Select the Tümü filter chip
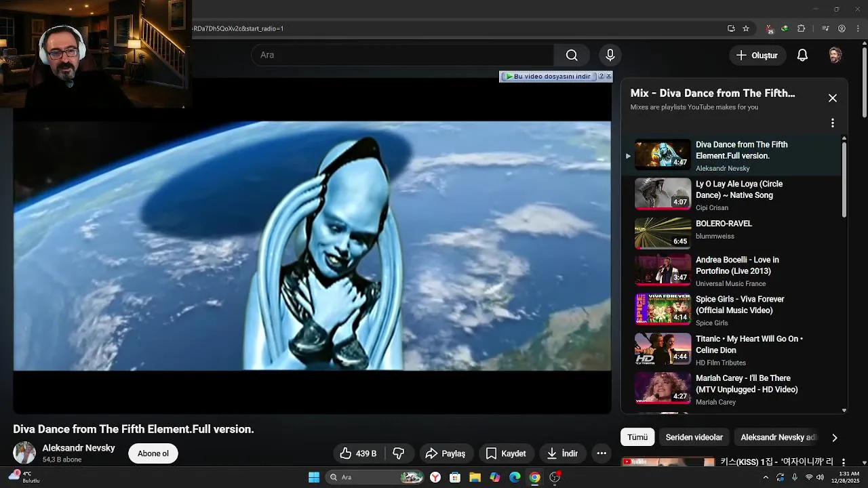The image size is (868, 488). [637, 437]
